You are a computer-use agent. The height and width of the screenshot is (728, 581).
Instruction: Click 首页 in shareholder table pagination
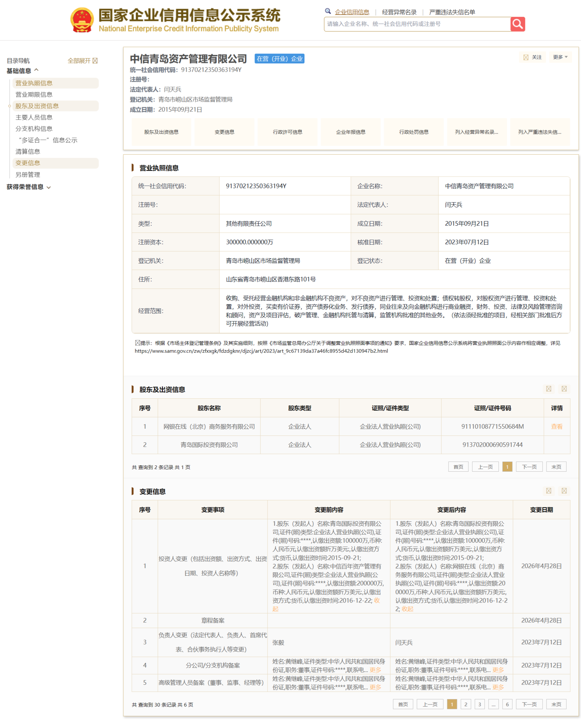(x=458, y=467)
